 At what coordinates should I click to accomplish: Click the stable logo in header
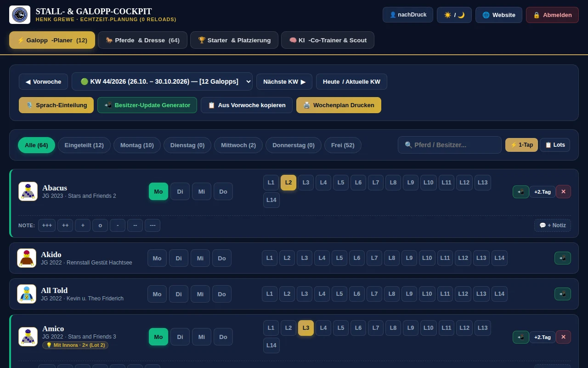click(x=20, y=15)
